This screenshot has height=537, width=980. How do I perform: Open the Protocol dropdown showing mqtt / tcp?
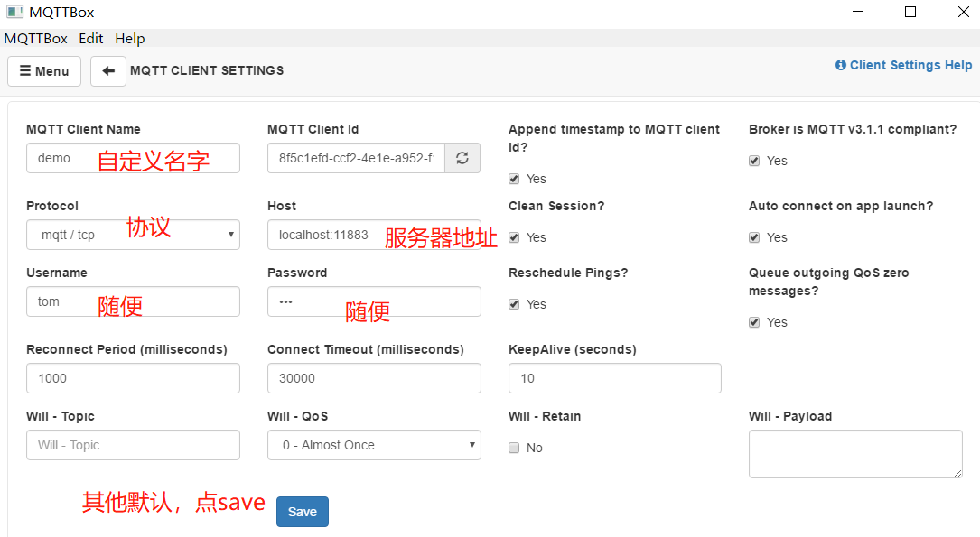coord(133,235)
